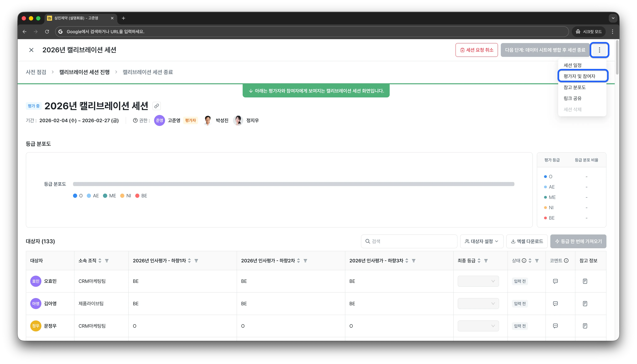Click 세션 요청 취소 button

coord(477,50)
